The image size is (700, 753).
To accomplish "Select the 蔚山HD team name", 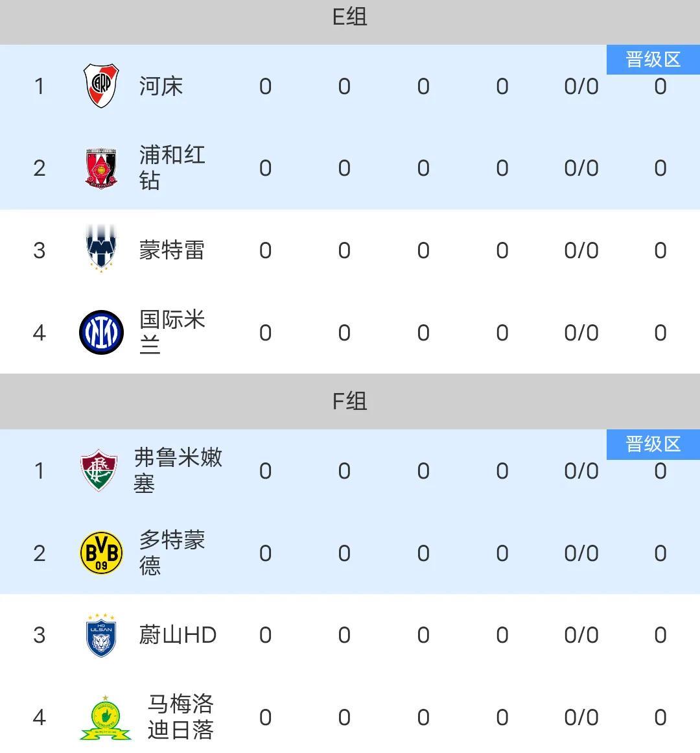I will [x=178, y=635].
